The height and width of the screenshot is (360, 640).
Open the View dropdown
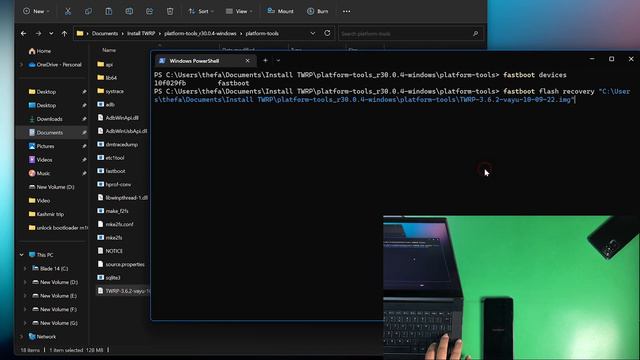coord(239,11)
